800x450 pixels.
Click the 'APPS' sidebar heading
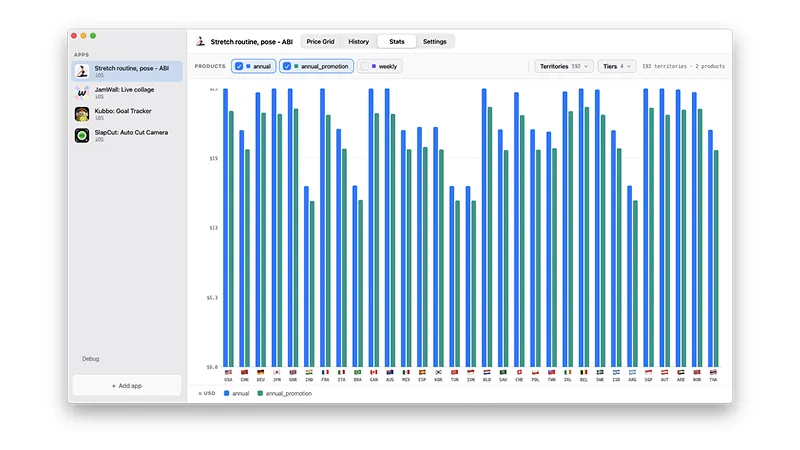tap(81, 55)
